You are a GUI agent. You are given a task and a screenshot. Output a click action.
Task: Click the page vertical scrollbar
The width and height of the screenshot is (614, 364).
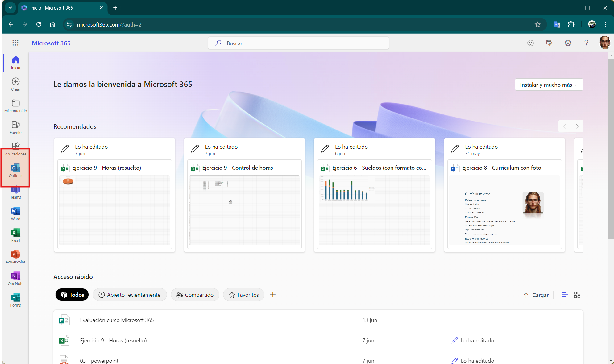611,148
